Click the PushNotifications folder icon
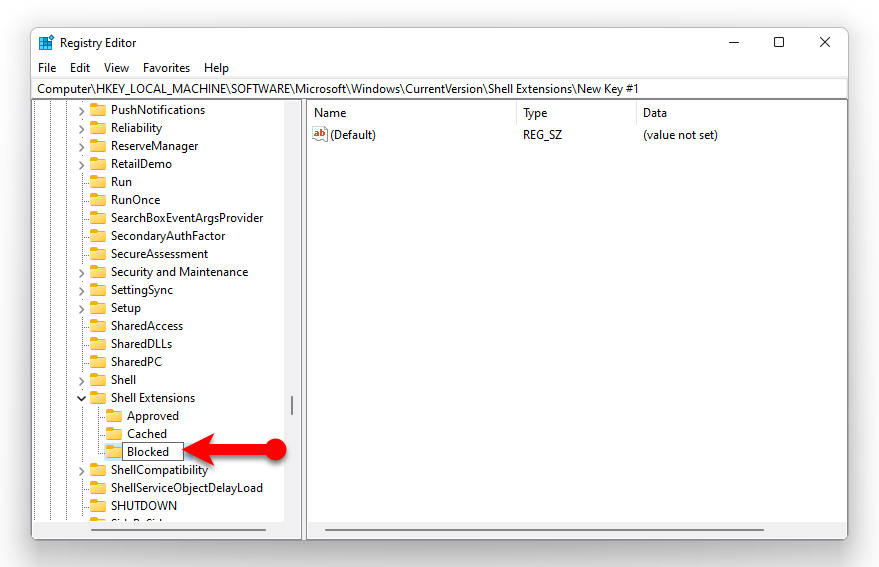This screenshot has height=567, width=879. click(x=98, y=109)
